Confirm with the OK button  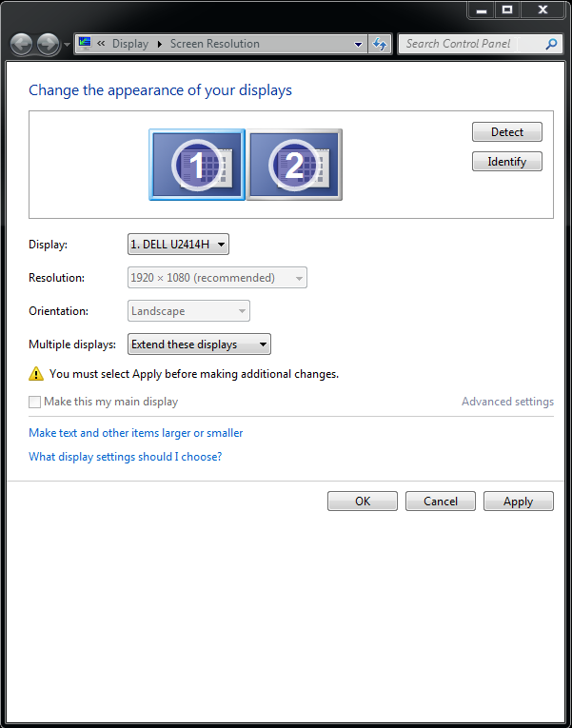tap(363, 502)
